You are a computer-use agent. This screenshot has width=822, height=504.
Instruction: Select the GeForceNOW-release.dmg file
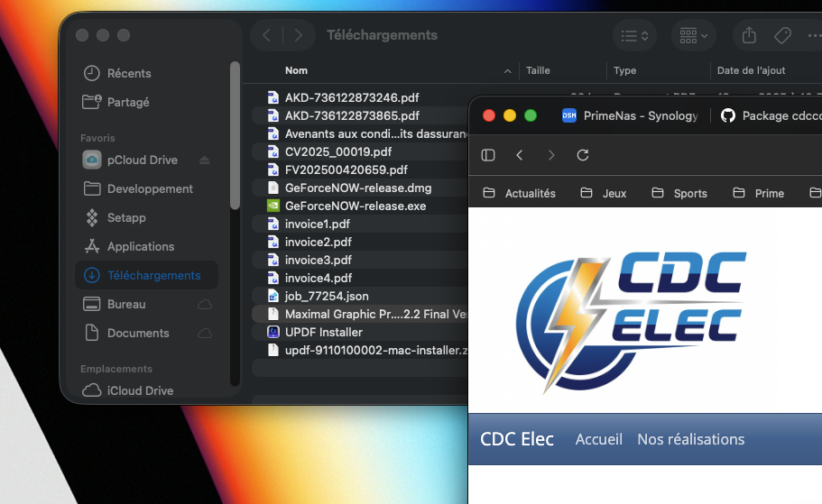point(357,188)
